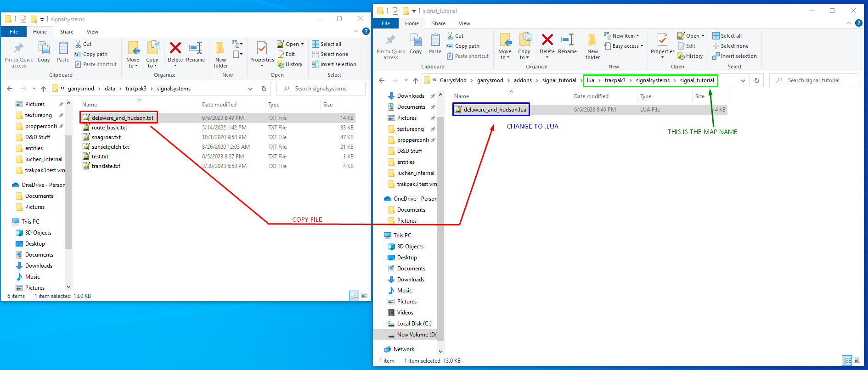Refresh the signal_tutorial folder view
Image resolution: width=868 pixels, height=370 pixels.
tap(757, 80)
